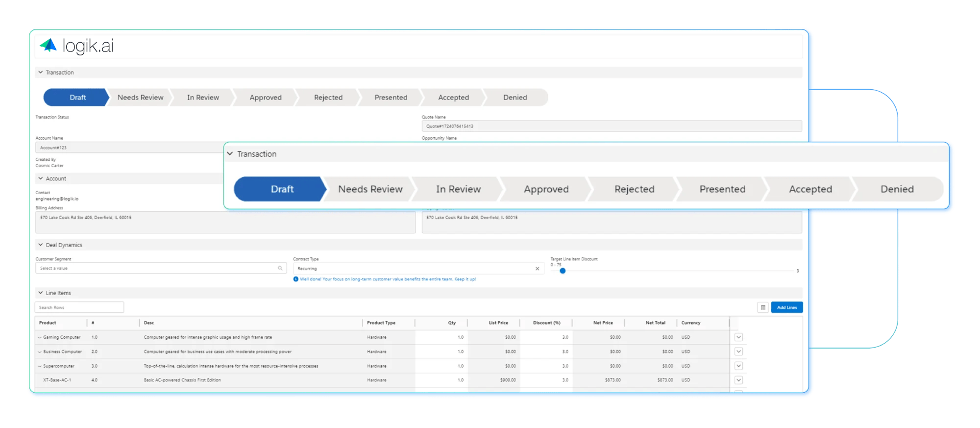Collapse the Line Items section
Image resolution: width=980 pixels, height=428 pixels.
coord(41,293)
